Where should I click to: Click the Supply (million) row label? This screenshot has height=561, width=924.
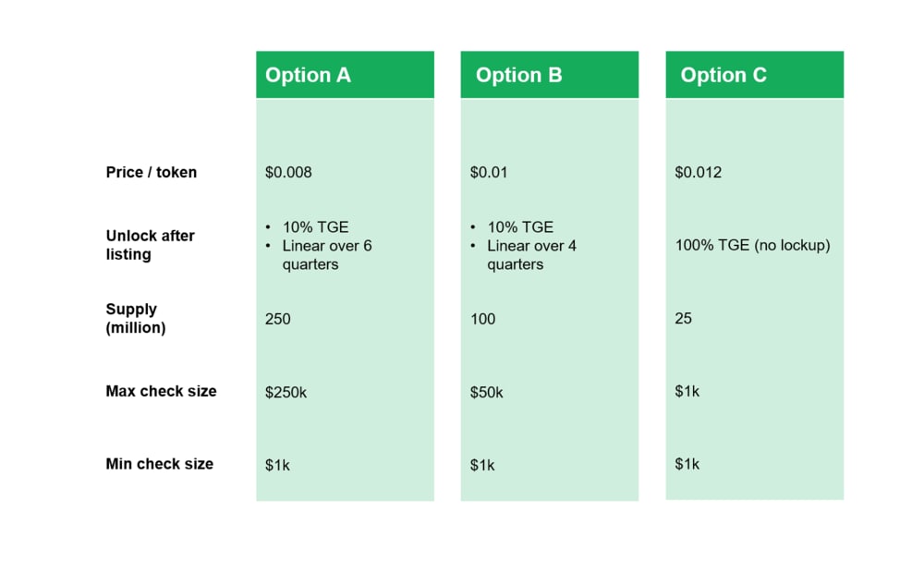coord(136,318)
